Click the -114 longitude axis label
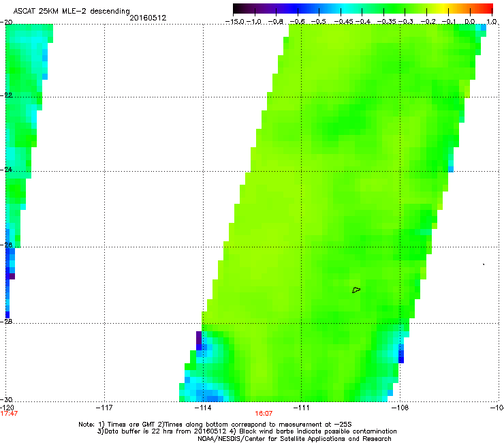The image size is (504, 443). pos(203,408)
